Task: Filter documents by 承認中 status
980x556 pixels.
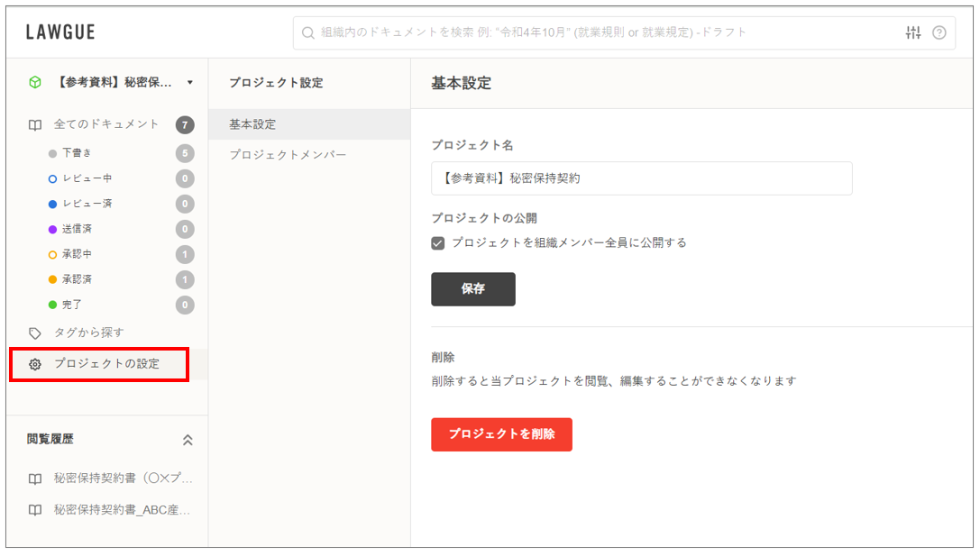Action: click(x=77, y=254)
